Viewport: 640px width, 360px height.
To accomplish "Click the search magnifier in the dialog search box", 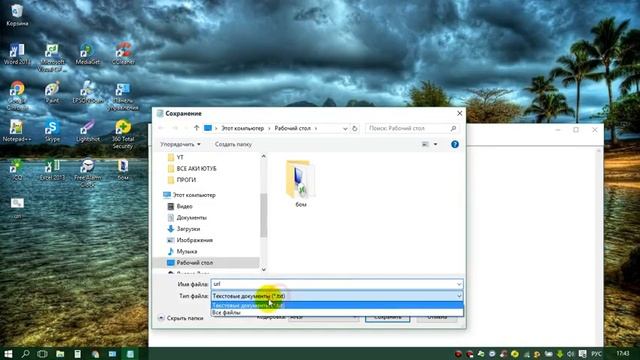I will (x=453, y=128).
